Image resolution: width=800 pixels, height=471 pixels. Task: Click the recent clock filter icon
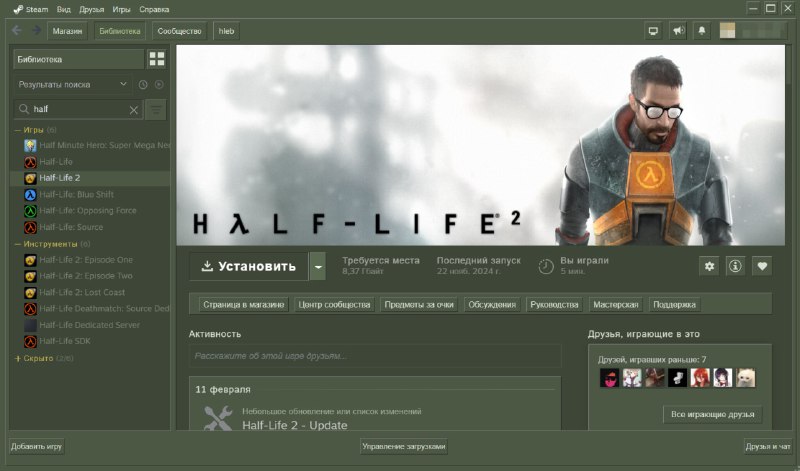coord(143,85)
